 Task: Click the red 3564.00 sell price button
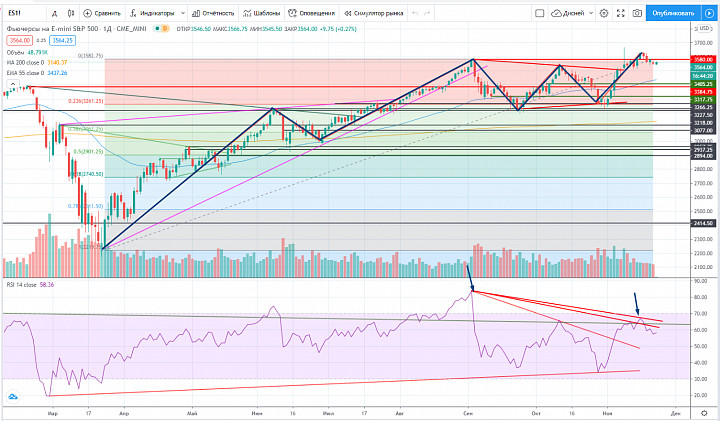click(x=20, y=40)
